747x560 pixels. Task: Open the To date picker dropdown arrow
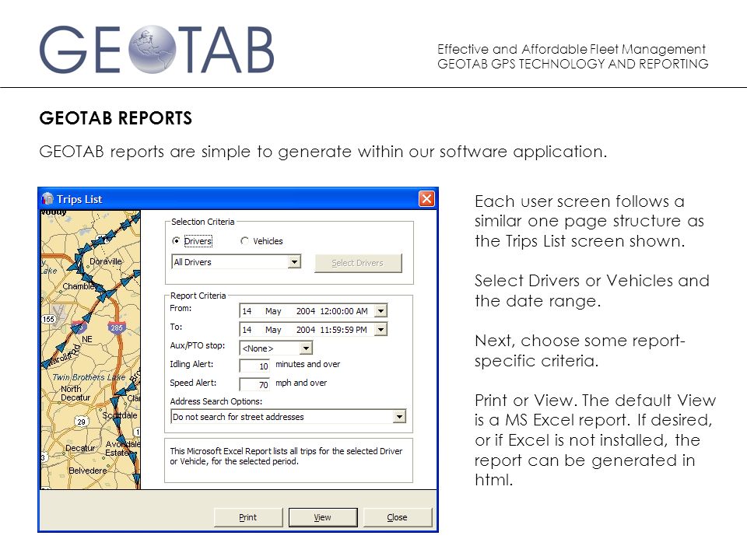381,330
